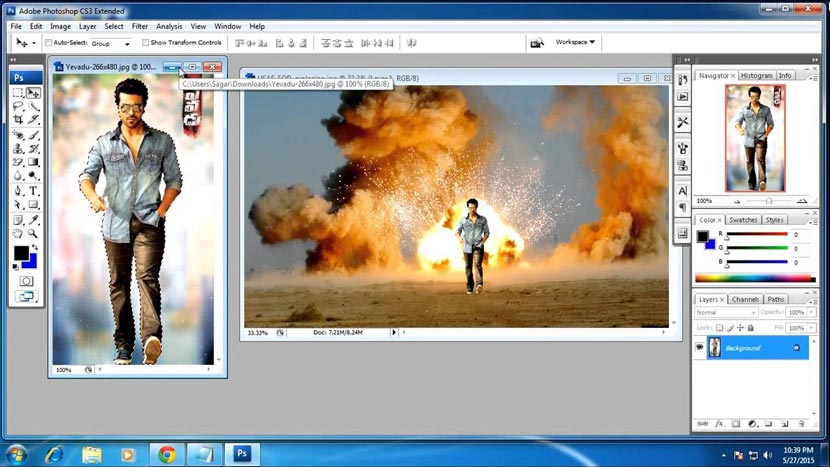The image size is (830, 467).
Task: Click the Navigator zoom out button
Action: [x=737, y=201]
